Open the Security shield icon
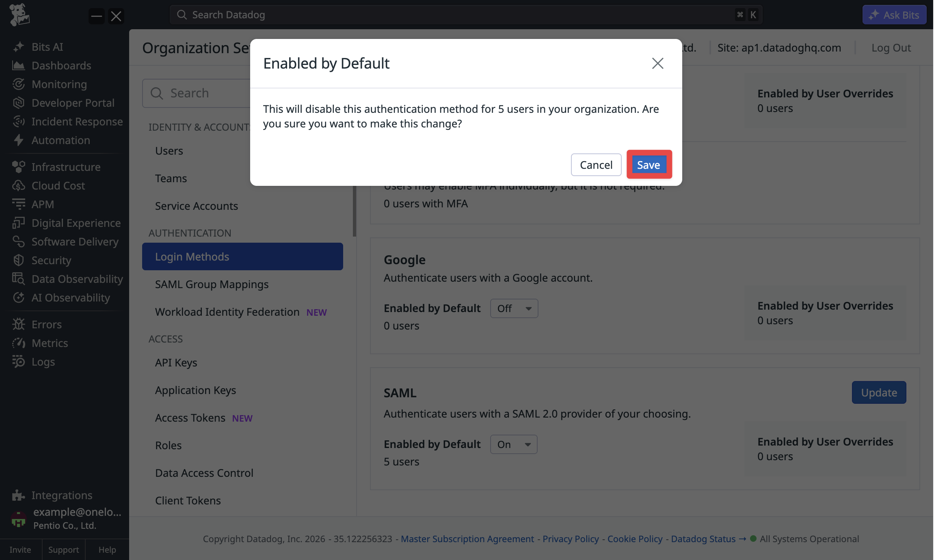The height and width of the screenshot is (560, 934). pyautogui.click(x=18, y=260)
